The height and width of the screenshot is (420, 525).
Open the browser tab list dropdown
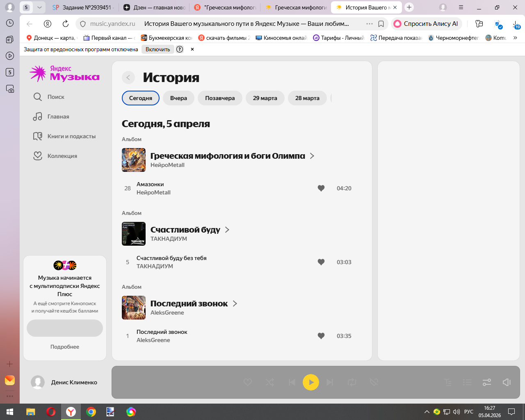(39, 7)
